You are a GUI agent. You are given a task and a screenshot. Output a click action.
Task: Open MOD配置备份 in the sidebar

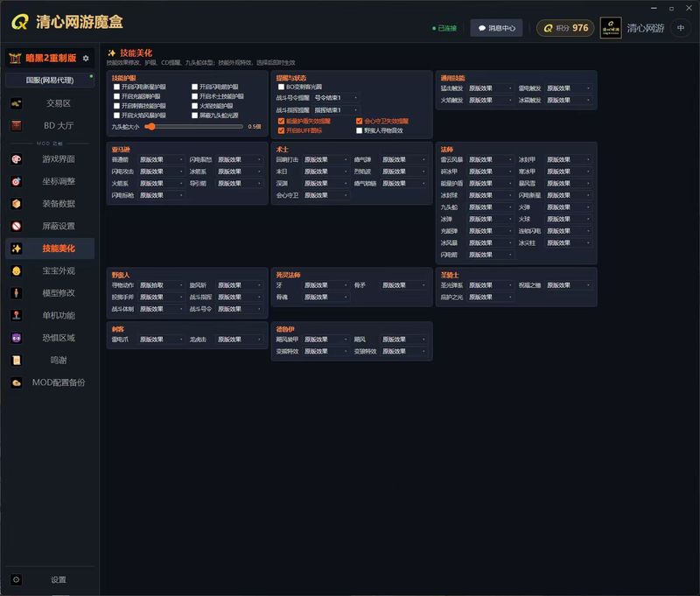click(x=50, y=382)
